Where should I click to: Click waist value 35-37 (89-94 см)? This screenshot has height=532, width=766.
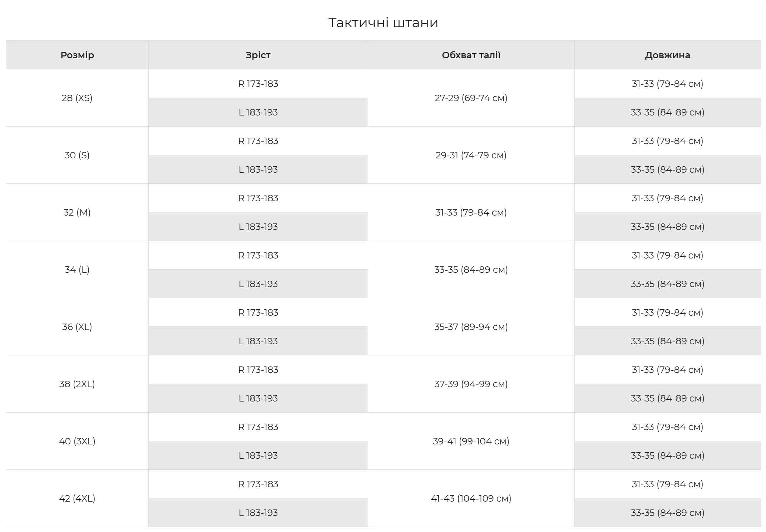pos(471,327)
